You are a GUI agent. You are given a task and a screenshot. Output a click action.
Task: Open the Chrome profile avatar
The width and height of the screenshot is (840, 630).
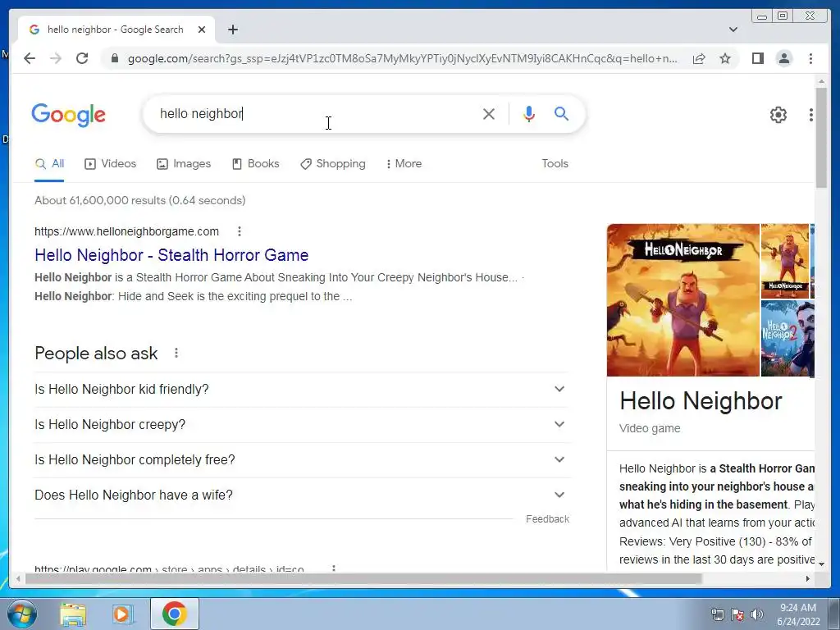pos(783,58)
